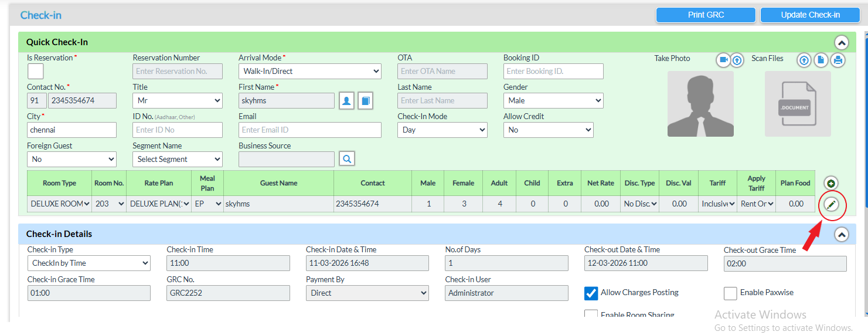Click the printer icon in Scan Files

pos(838,60)
